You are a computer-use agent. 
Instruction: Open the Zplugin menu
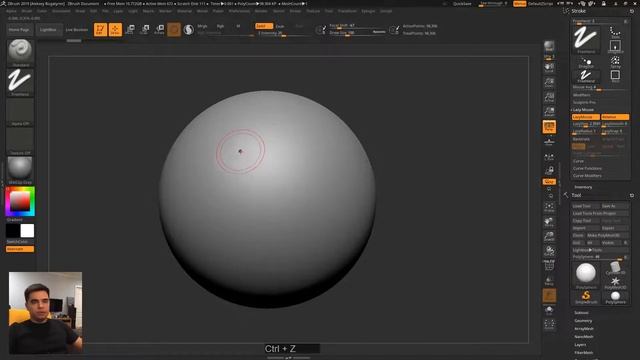click(368, 11)
